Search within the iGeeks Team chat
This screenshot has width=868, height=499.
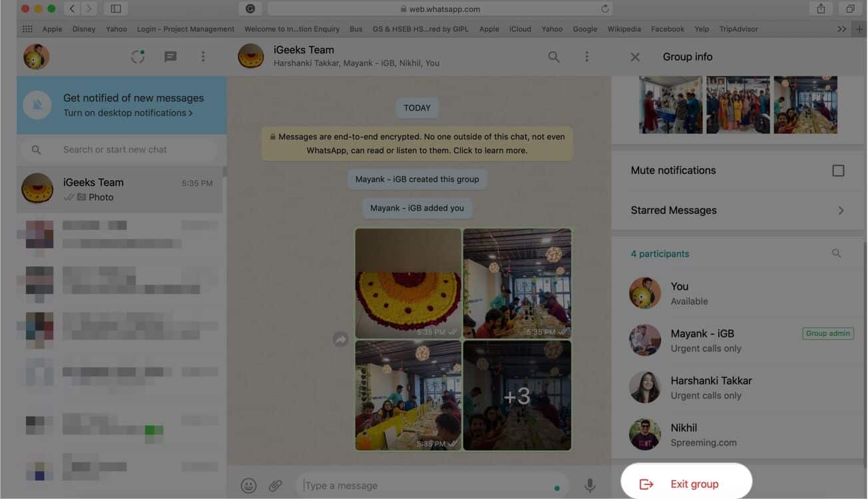point(554,57)
